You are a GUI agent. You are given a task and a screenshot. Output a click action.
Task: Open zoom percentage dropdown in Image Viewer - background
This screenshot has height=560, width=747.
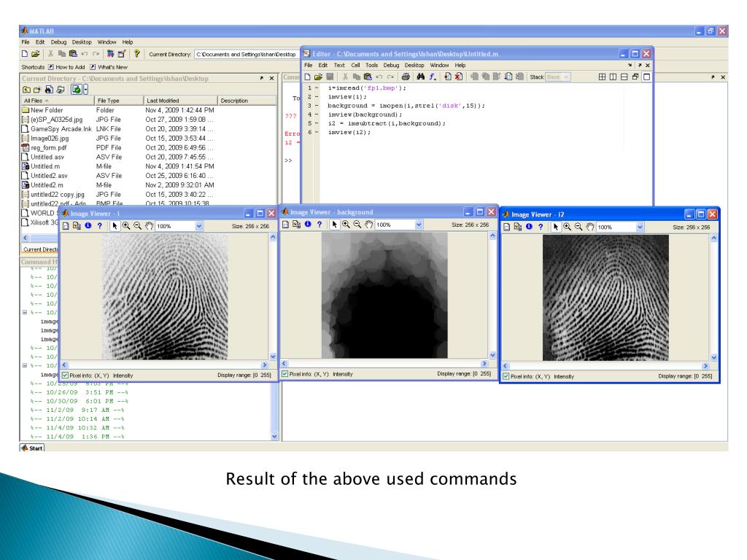419,225
